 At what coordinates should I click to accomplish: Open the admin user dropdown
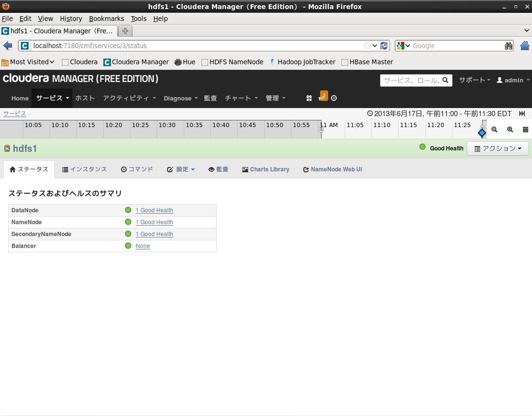tap(513, 80)
